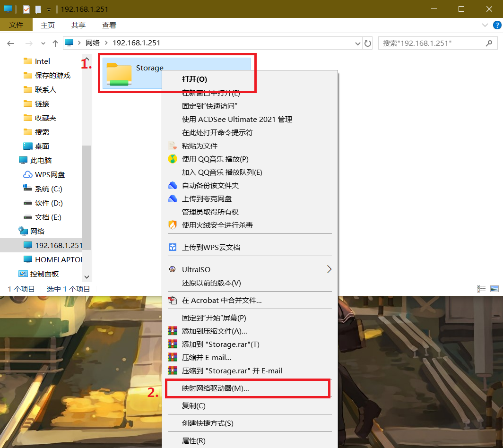This screenshot has width=503, height=448.
Task: Open recent locations dropdown arrow
Action: (43, 43)
